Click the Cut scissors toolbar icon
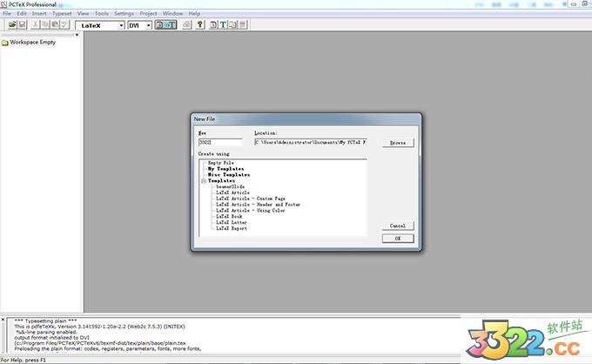 point(36,25)
